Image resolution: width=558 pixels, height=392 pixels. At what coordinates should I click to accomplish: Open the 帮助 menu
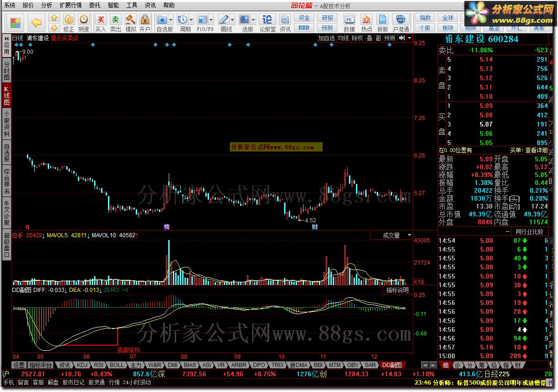pos(169,6)
